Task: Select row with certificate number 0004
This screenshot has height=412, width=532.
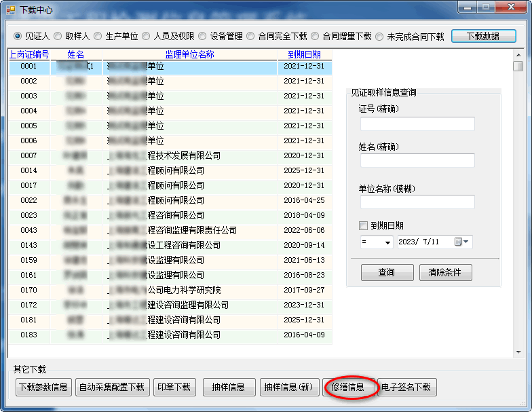Action: [170, 111]
